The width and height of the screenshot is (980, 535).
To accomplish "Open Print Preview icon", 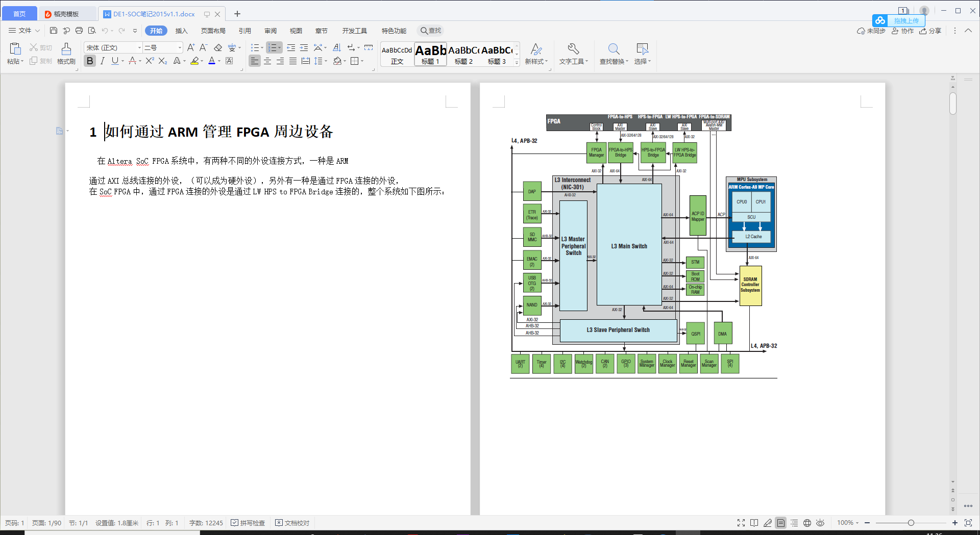I will [92, 31].
